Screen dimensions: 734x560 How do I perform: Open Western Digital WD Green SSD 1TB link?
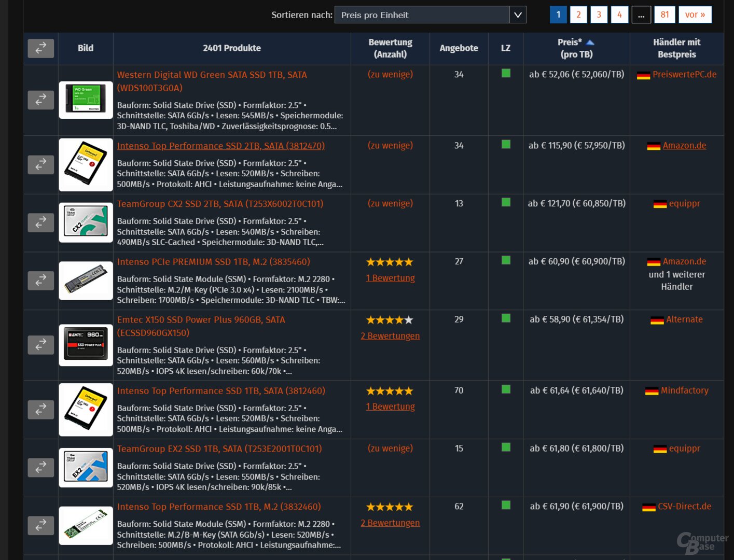[212, 81]
